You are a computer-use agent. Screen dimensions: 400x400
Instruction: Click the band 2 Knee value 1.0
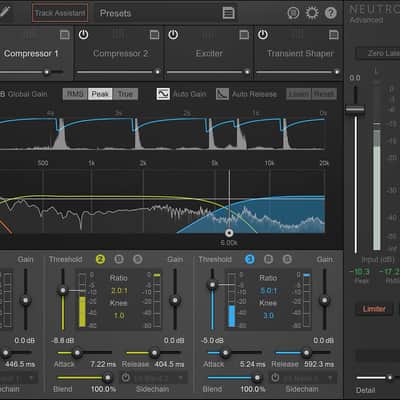point(119,315)
